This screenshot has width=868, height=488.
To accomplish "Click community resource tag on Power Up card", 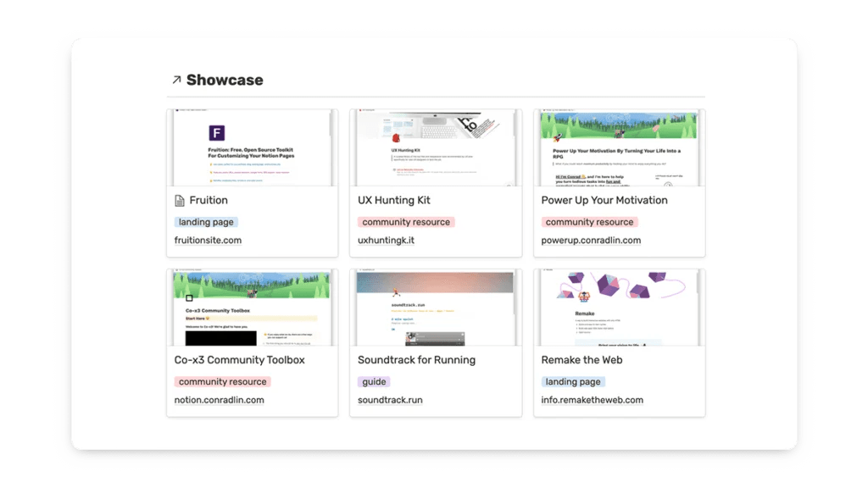I will (x=590, y=222).
